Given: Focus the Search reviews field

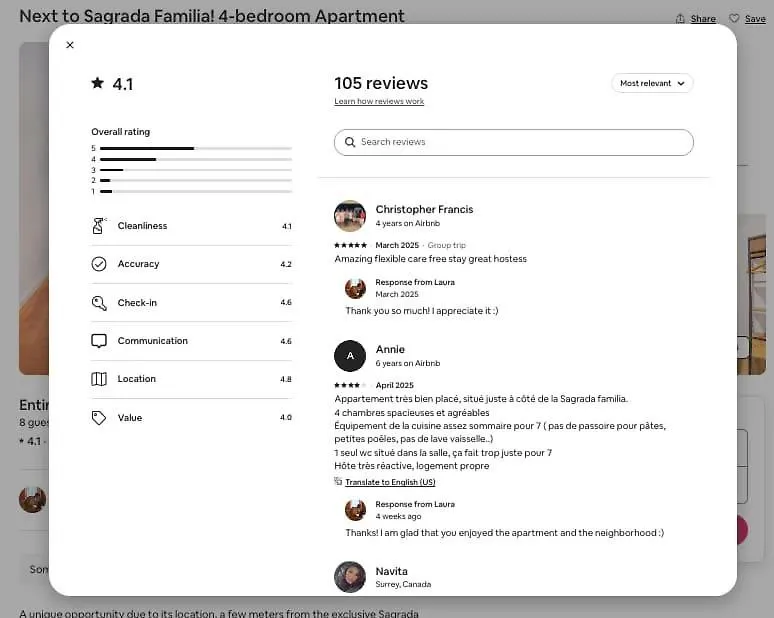Looking at the screenshot, I should [x=513, y=142].
